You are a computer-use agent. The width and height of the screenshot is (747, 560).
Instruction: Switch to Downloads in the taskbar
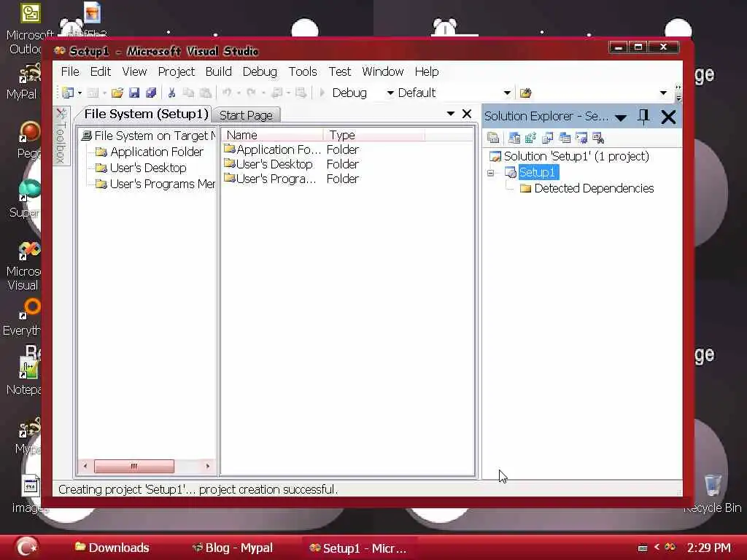click(112, 548)
